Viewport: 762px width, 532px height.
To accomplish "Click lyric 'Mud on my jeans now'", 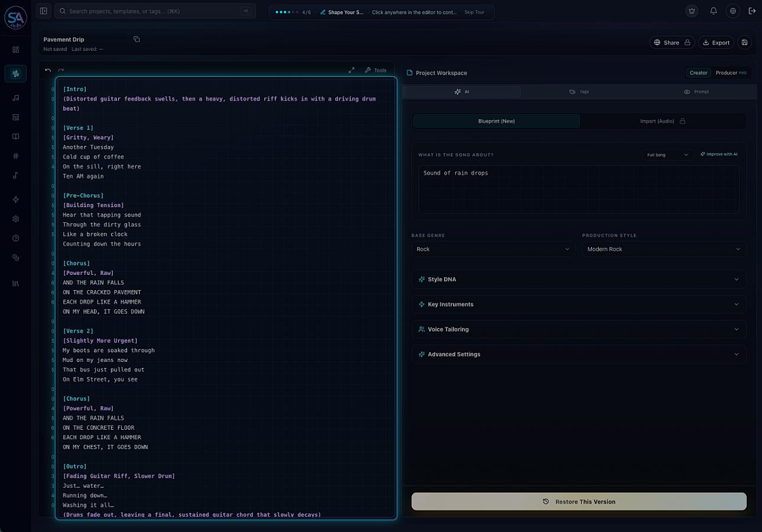I will [95, 360].
